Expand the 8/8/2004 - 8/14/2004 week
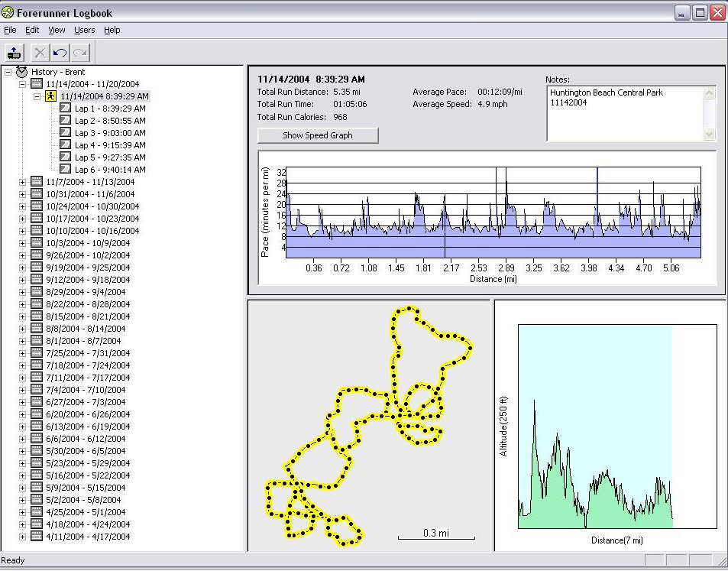The image size is (728, 571). click(x=22, y=329)
